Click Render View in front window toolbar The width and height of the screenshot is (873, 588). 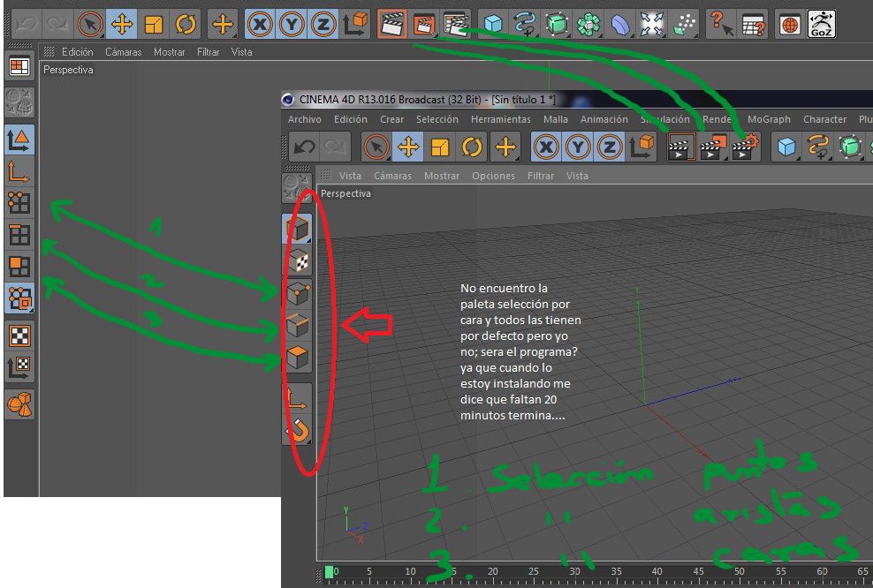point(681,147)
